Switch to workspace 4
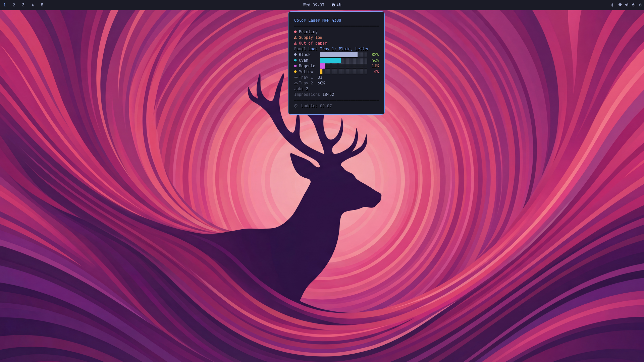This screenshot has width=644, height=362. point(33,5)
